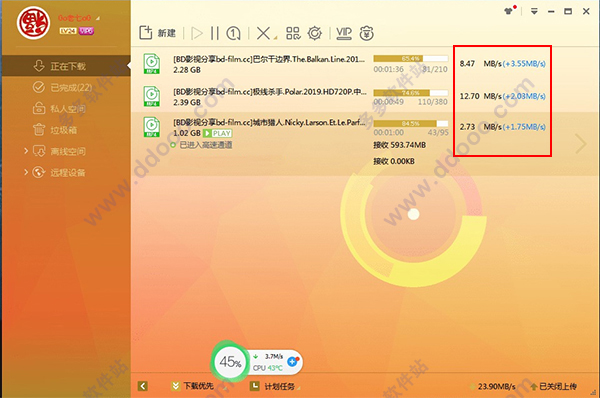Click MP4 file icon of Polar task
Image resolution: width=600 pixels, height=398 pixels.
point(152,96)
